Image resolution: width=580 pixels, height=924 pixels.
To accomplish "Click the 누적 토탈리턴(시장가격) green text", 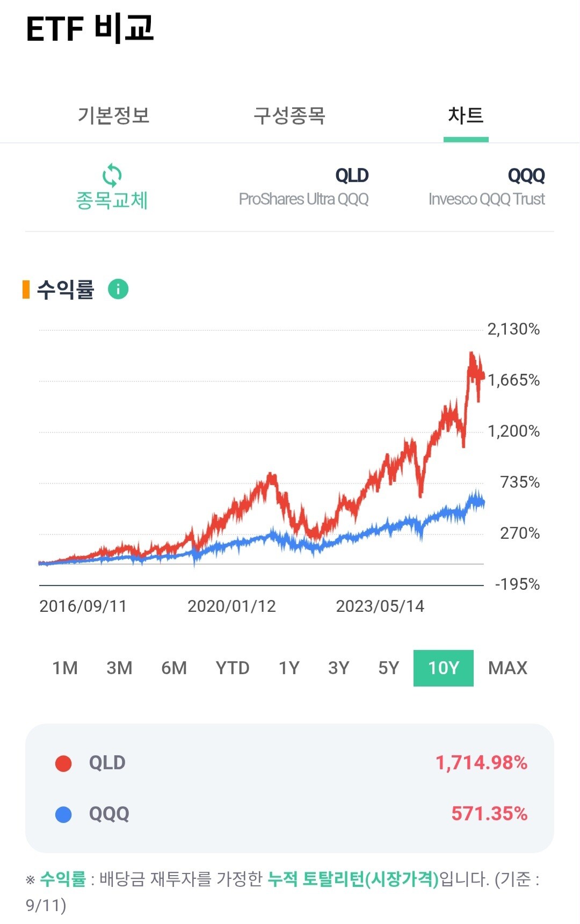I will (x=353, y=879).
